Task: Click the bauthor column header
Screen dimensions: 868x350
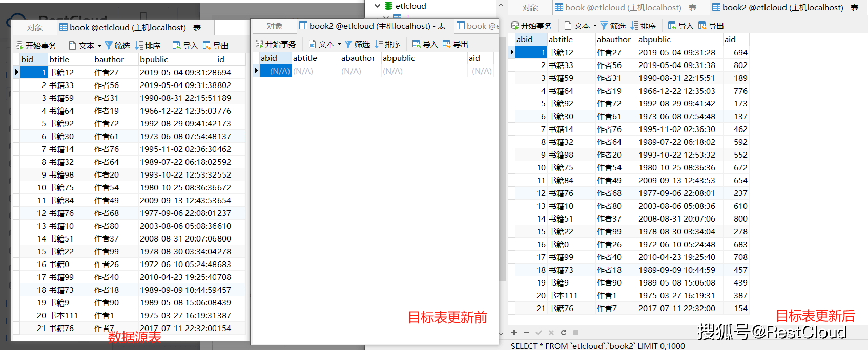Action: click(115, 59)
